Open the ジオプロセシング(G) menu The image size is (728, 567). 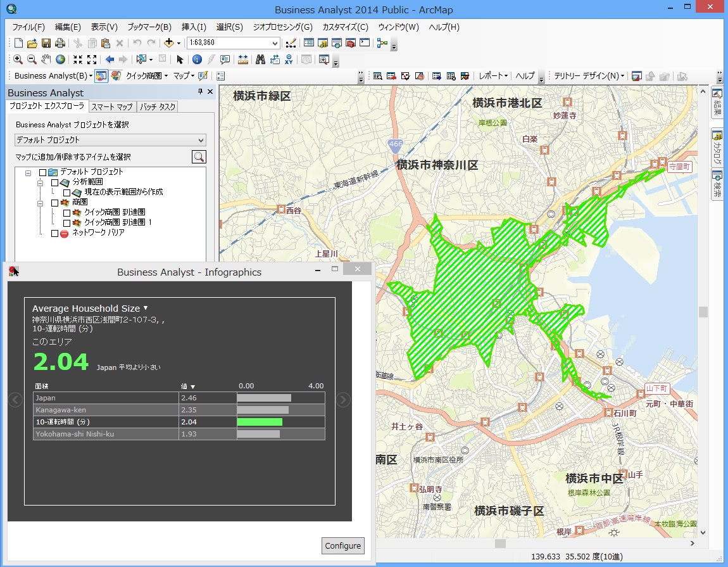tap(282, 27)
